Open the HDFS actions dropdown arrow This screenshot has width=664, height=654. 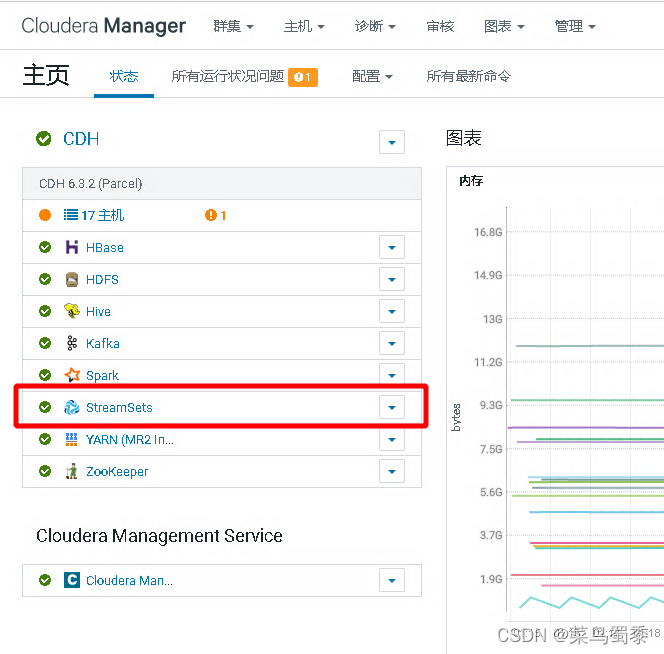(392, 279)
